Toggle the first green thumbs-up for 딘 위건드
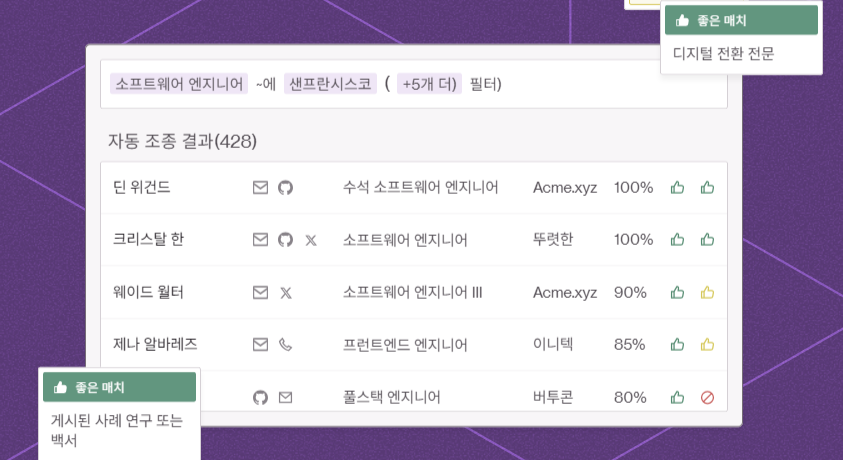This screenshot has height=460, width=843. click(x=678, y=187)
